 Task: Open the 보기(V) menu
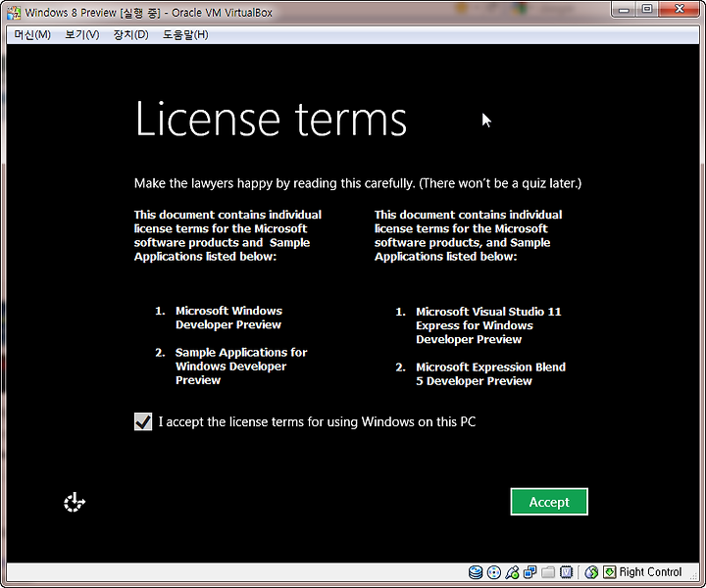click(x=82, y=34)
